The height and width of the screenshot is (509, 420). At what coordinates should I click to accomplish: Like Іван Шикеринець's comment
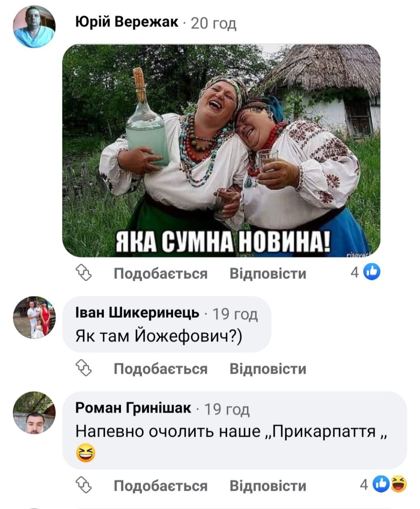point(161,369)
